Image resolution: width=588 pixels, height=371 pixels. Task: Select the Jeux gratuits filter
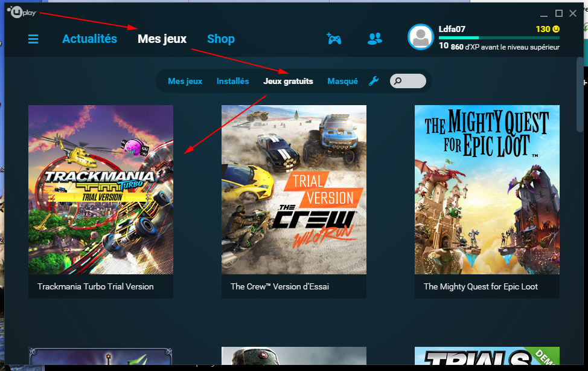click(x=288, y=81)
